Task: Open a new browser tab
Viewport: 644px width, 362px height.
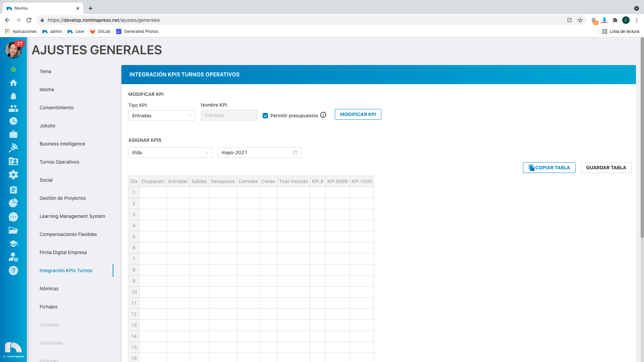Action: pos(91,8)
